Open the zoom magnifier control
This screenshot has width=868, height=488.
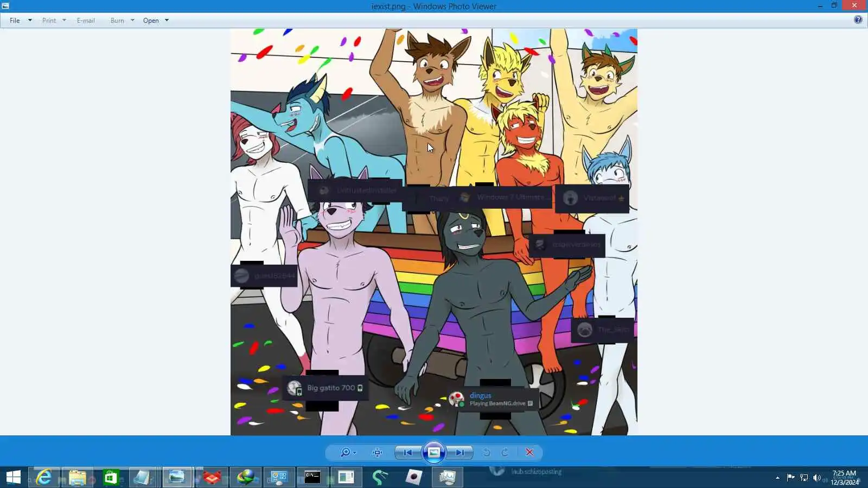[x=345, y=452]
